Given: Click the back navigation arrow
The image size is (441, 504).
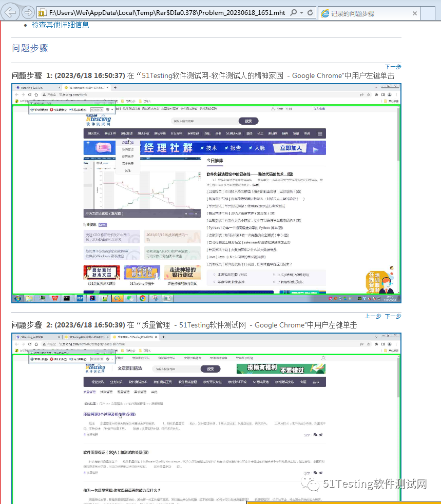Looking at the screenshot, I should point(11,12).
